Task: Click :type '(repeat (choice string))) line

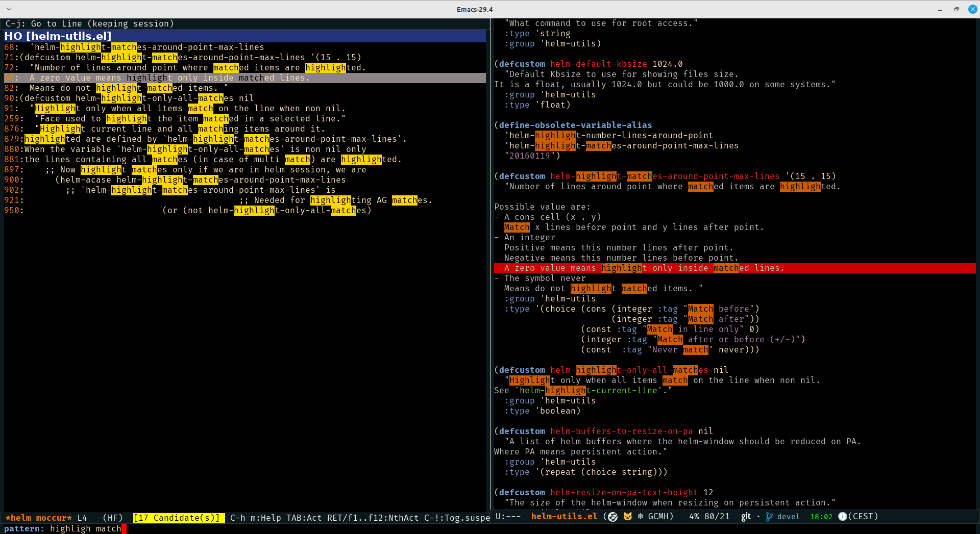Action: 586,472
